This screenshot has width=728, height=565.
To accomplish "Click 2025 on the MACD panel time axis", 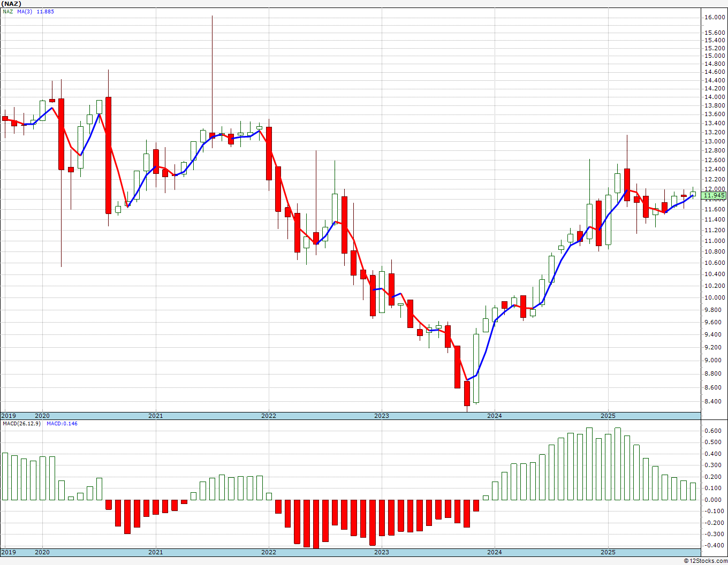I will pyautogui.click(x=608, y=552).
